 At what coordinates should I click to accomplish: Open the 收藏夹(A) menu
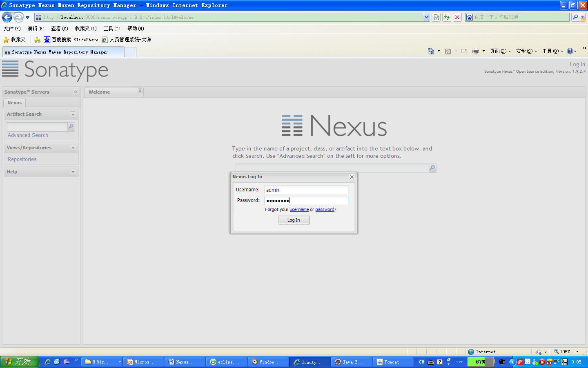(x=85, y=29)
